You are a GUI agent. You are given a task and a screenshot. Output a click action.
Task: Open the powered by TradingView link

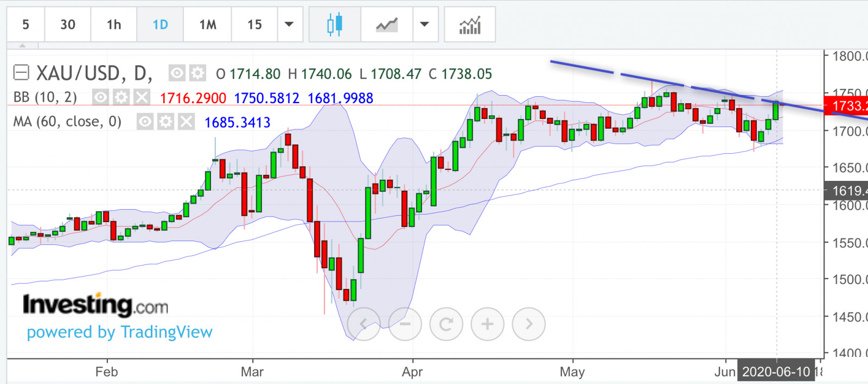click(119, 332)
